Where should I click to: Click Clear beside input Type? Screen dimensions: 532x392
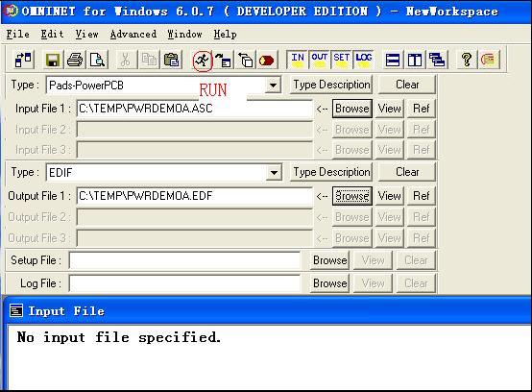pos(407,85)
